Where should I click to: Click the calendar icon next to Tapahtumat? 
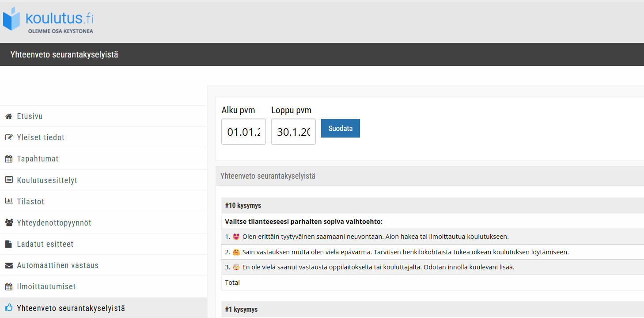click(8, 159)
